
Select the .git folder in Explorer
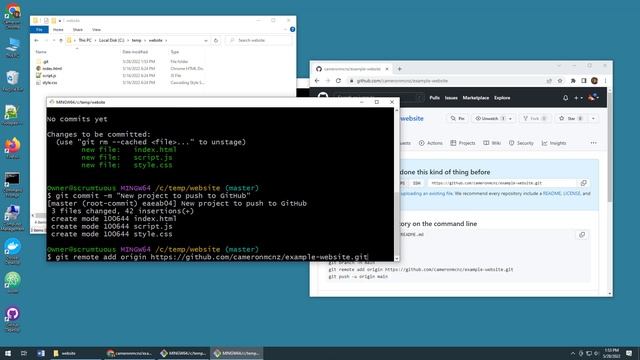click(46, 62)
